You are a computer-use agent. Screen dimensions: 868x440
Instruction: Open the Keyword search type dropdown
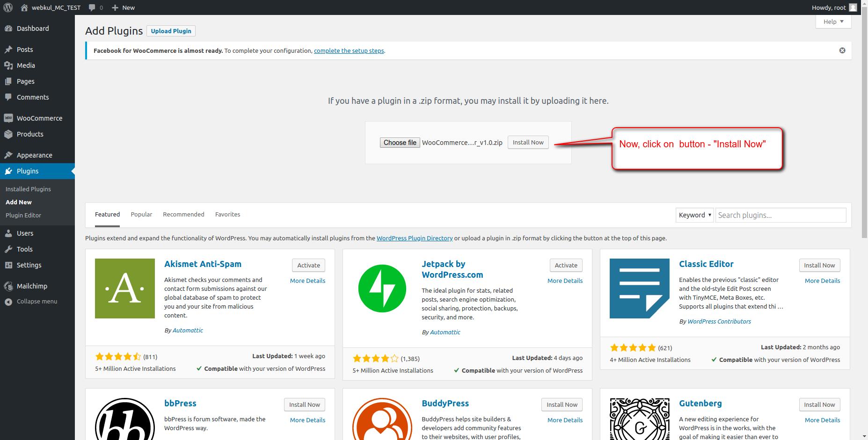694,215
